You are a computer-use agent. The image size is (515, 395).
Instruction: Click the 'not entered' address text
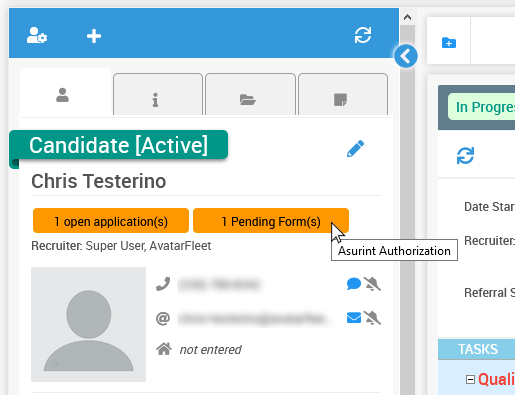[x=210, y=350]
